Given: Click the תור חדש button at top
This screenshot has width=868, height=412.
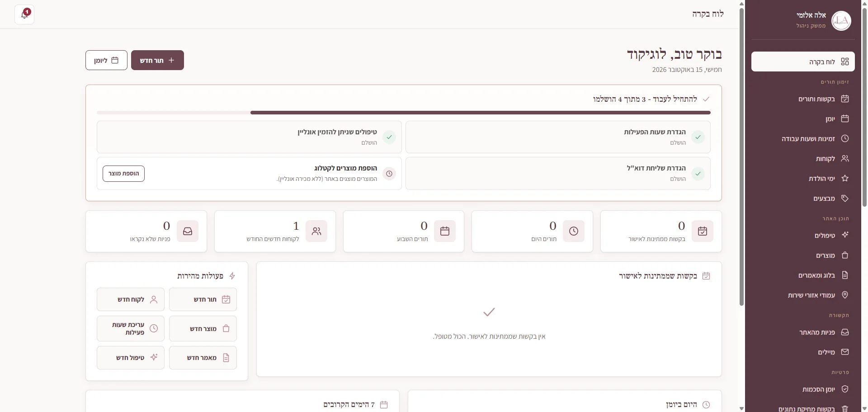Looking at the screenshot, I should click(157, 60).
